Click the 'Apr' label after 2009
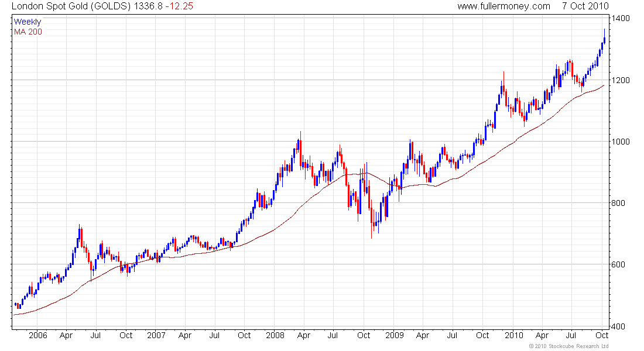Screen dimensions: 644x351 tap(422, 335)
